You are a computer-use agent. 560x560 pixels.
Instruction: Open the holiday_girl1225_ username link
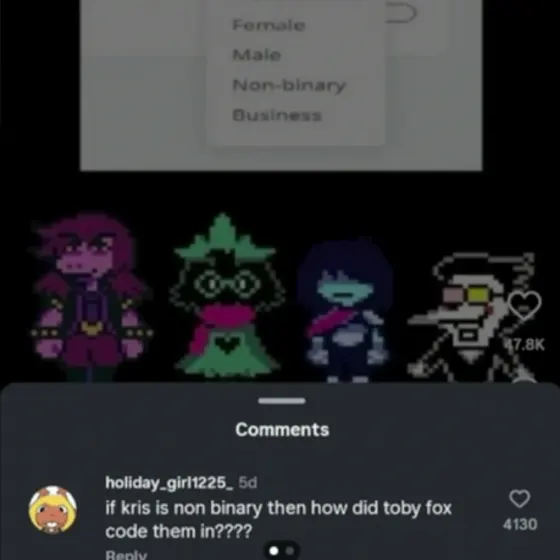169,483
